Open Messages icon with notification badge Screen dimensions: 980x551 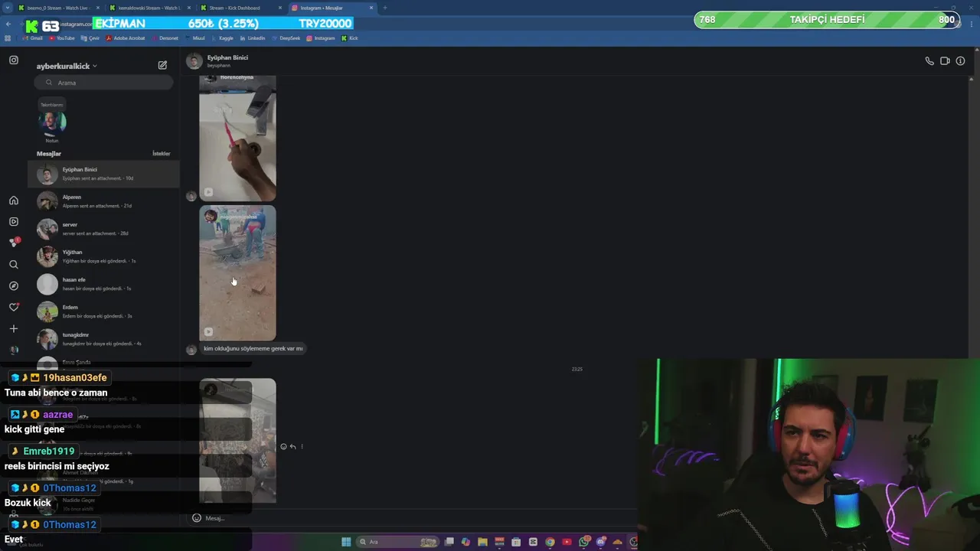pyautogui.click(x=14, y=243)
